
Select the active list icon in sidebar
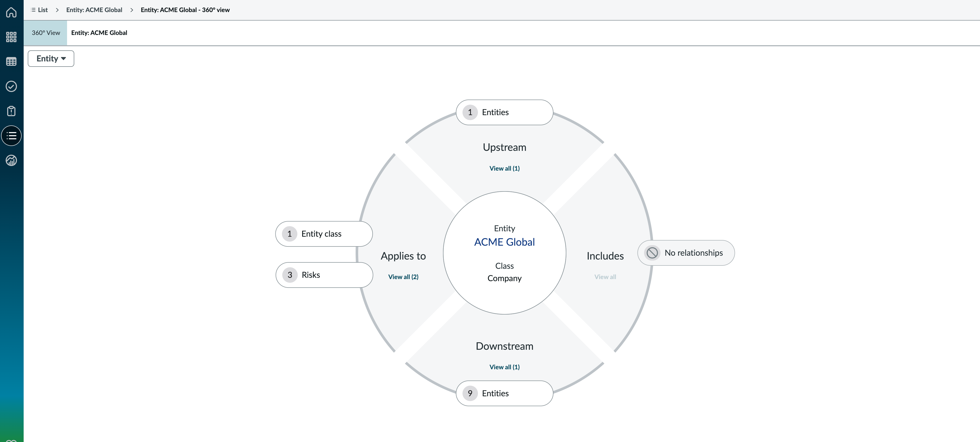tap(11, 136)
